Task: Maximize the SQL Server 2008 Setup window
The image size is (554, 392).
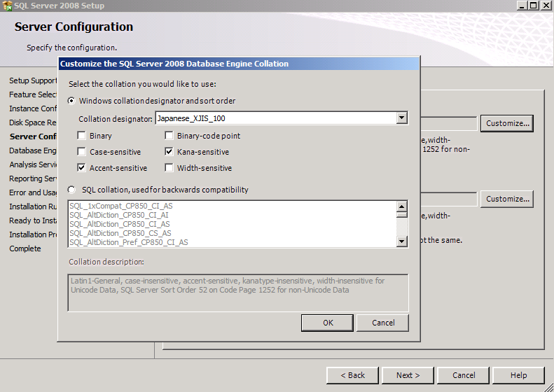Action: [x=534, y=6]
